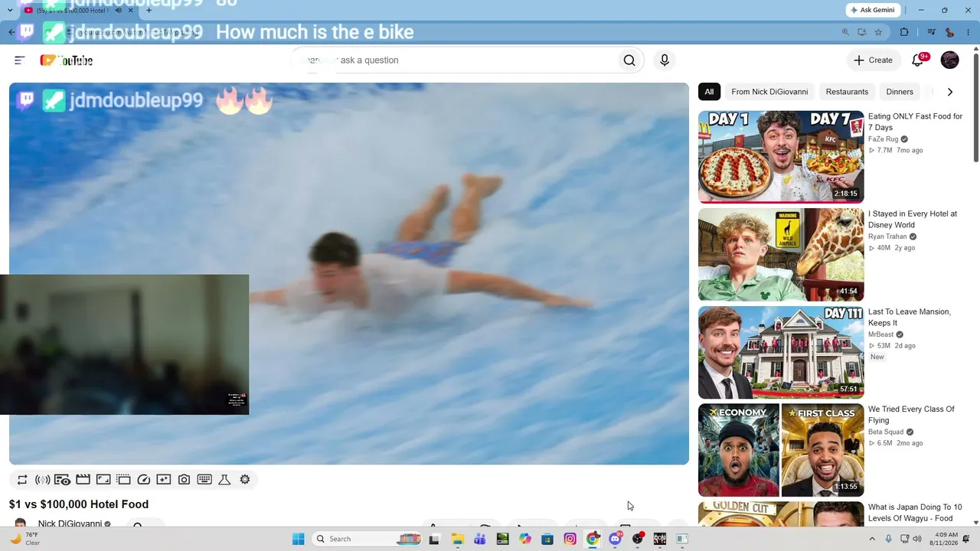Screen dimensions: 980x551
Task: Open the playback speed gauge icon
Action: point(144,480)
